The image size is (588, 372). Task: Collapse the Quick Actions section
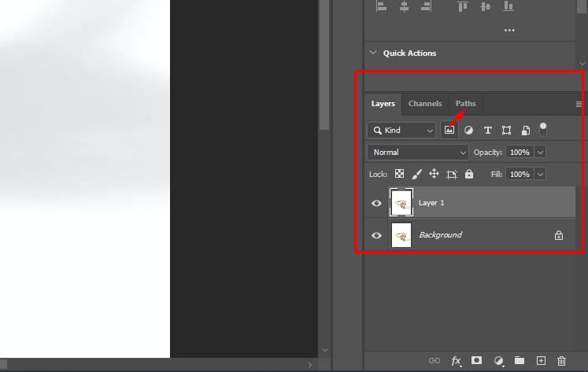[x=373, y=53]
